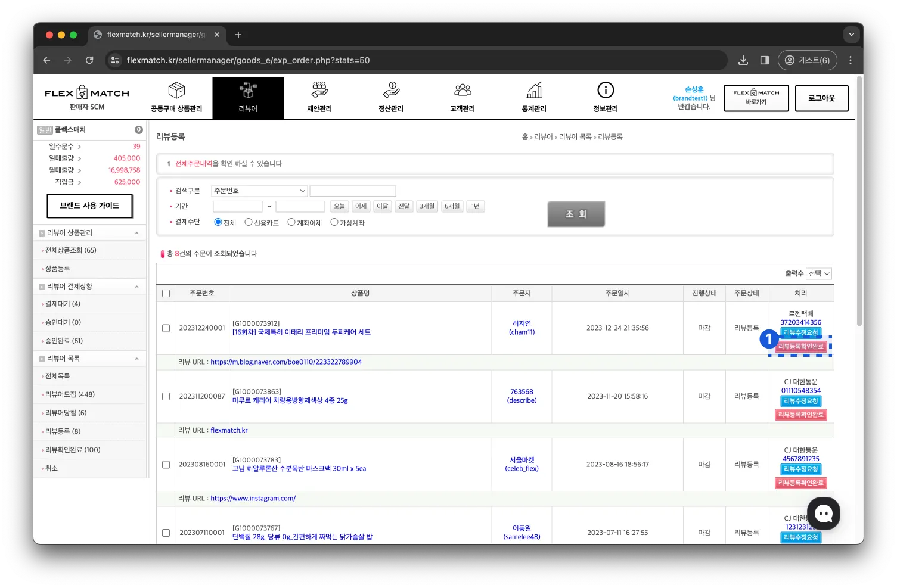Select the 가상계좌 payment radio button

[x=334, y=222]
